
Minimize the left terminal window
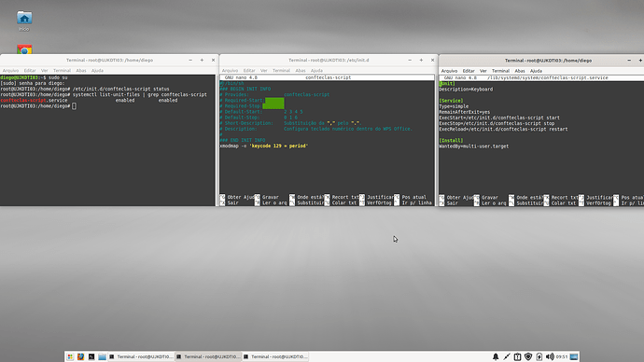[x=190, y=60]
